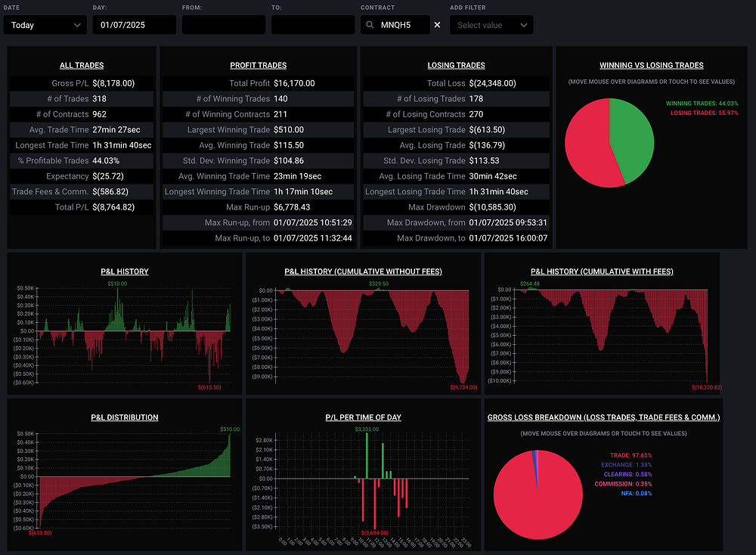Click the chevron arrow of Add Filter

pyautogui.click(x=524, y=25)
